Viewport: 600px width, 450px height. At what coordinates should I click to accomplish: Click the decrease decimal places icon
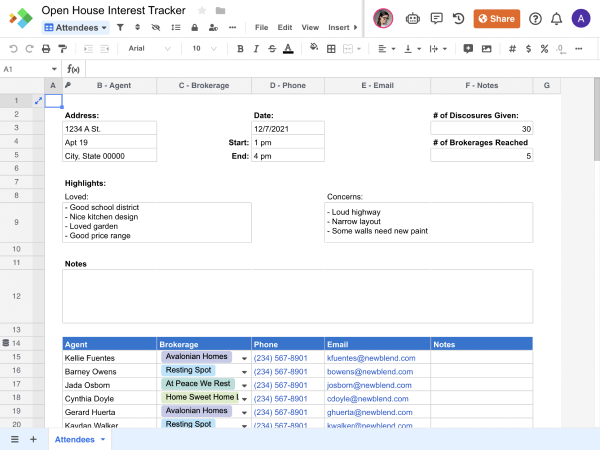click(x=561, y=49)
